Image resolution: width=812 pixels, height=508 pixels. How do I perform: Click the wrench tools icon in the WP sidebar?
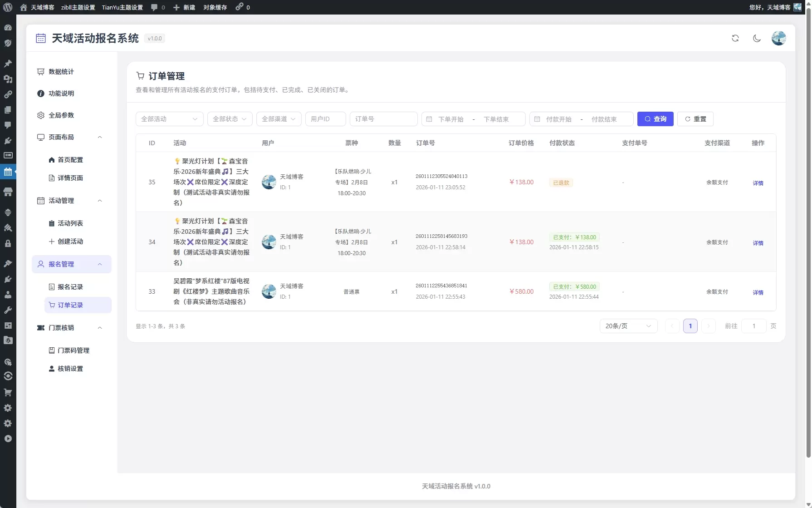click(8, 310)
